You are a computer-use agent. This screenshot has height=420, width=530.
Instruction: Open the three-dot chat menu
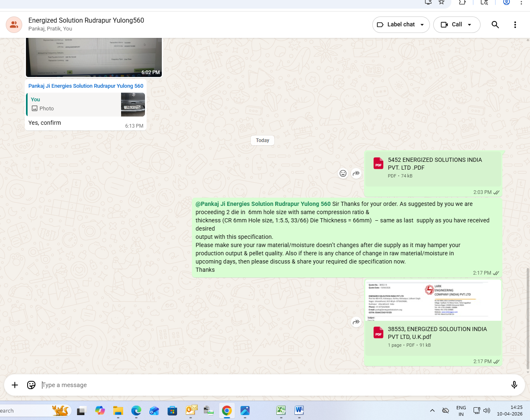515,25
